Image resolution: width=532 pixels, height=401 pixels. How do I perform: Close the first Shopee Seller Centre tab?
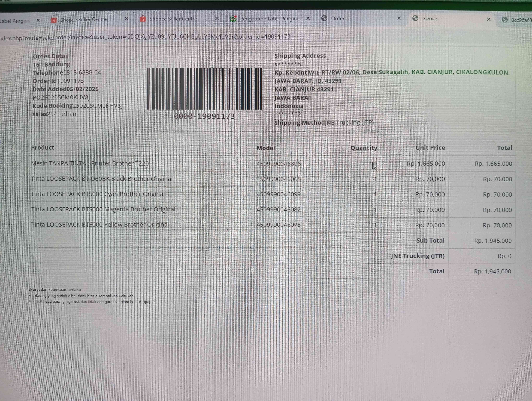click(x=126, y=19)
